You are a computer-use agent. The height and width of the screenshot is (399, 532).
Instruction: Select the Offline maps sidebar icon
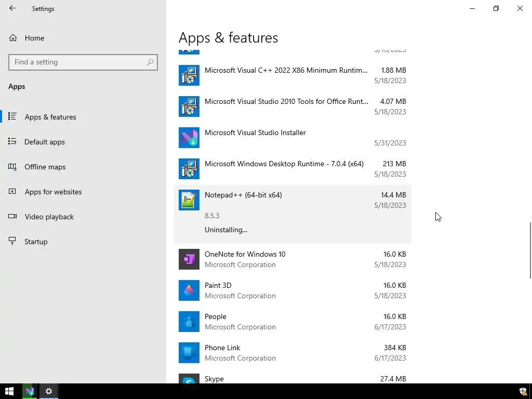[x=12, y=167]
